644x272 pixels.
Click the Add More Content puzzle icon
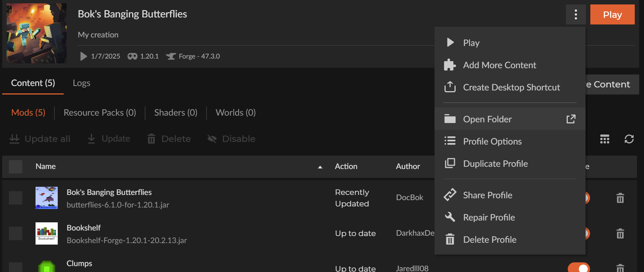point(450,65)
